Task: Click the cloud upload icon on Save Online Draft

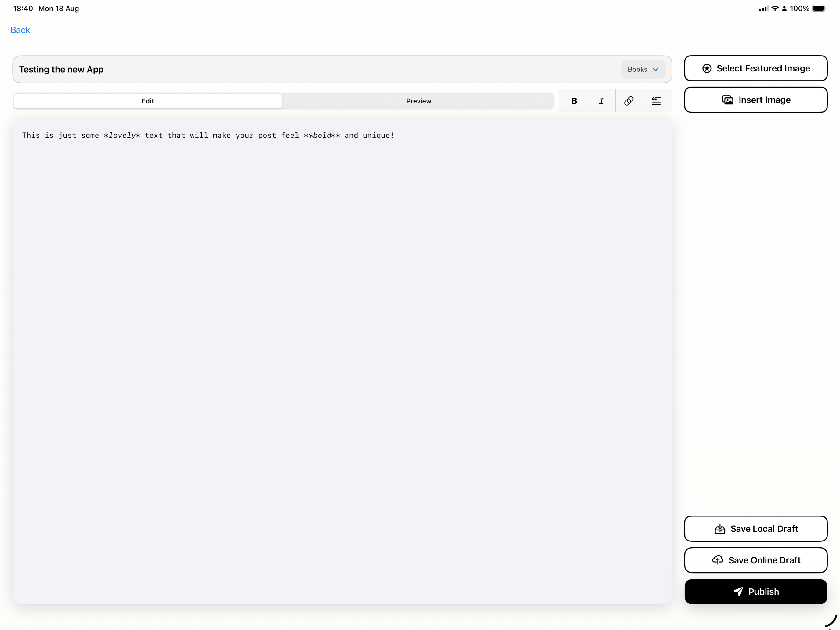Action: point(718,560)
